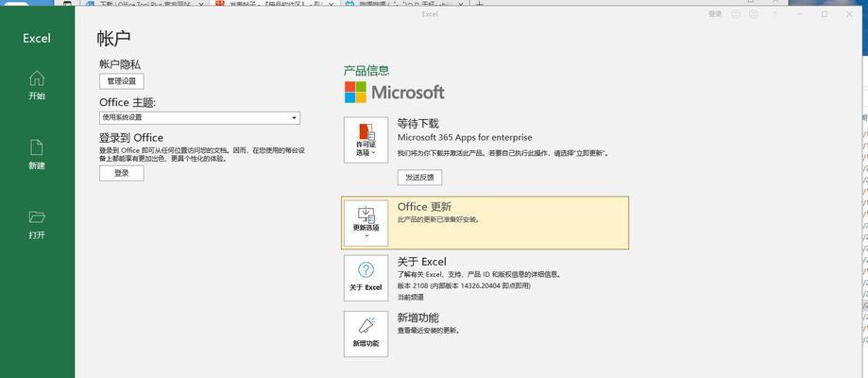Click the 查看最近安装的更新 description
This screenshot has width=868, height=378.
pyautogui.click(x=429, y=331)
